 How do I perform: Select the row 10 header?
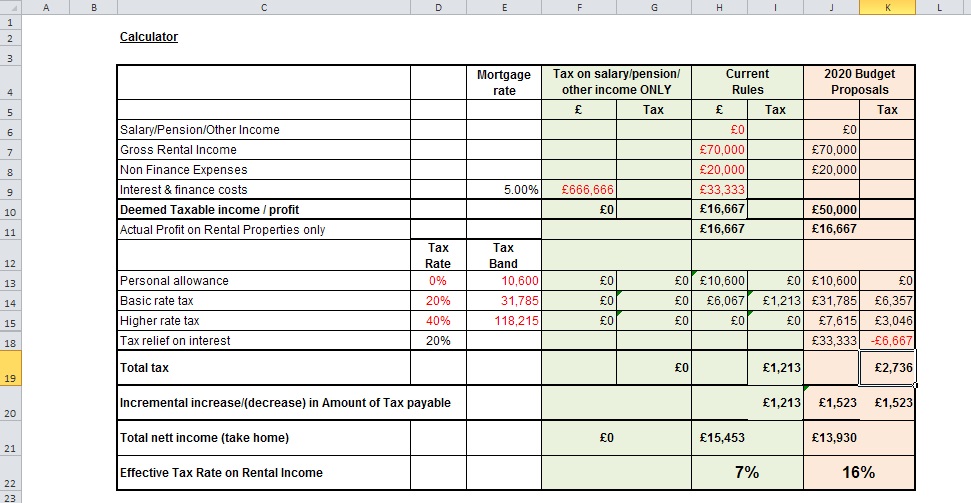point(10,209)
